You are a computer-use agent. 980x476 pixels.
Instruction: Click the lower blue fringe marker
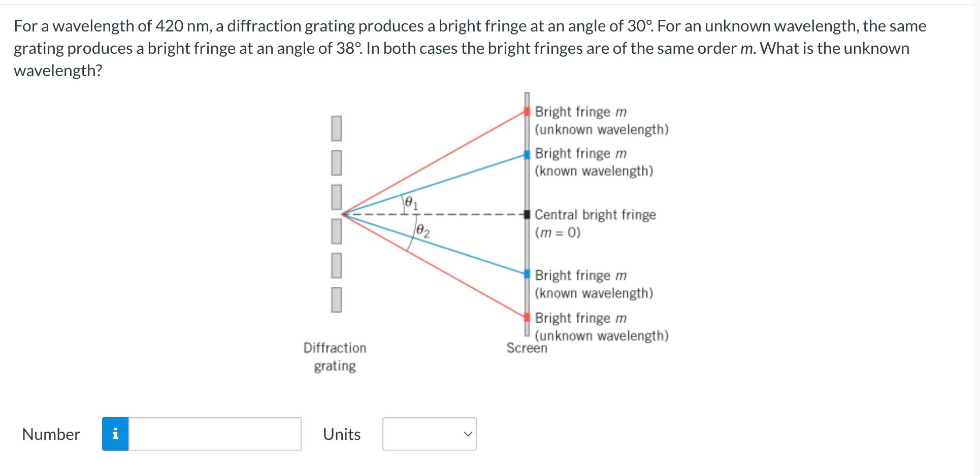pos(527,274)
